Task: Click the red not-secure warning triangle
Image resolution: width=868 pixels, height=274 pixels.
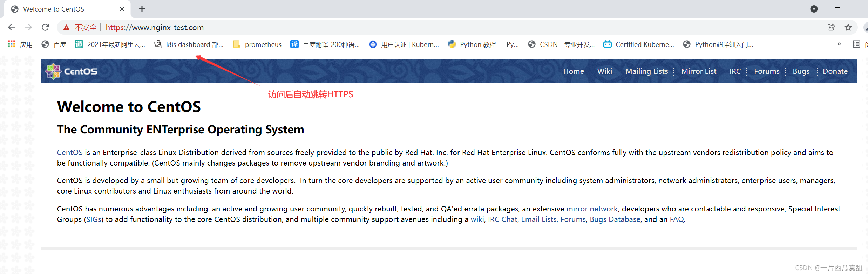Action: [66, 28]
